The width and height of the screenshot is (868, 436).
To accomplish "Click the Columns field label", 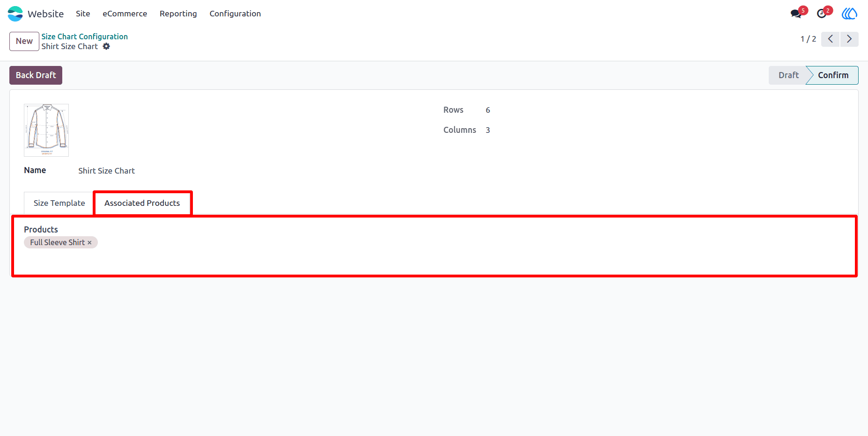I will pos(460,130).
